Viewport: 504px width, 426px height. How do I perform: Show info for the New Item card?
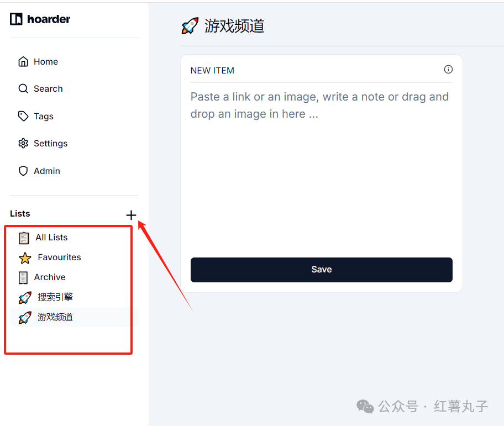click(448, 70)
